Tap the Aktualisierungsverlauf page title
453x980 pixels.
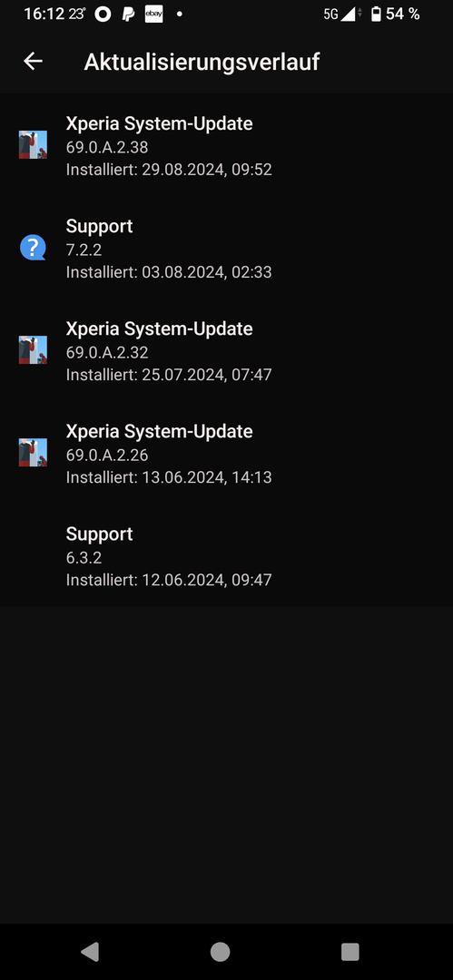click(x=202, y=62)
